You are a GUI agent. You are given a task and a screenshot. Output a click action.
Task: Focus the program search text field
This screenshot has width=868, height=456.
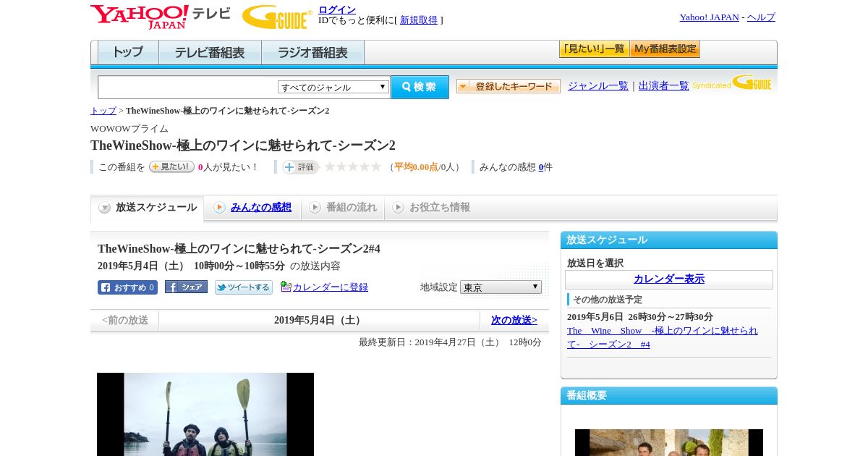click(187, 88)
